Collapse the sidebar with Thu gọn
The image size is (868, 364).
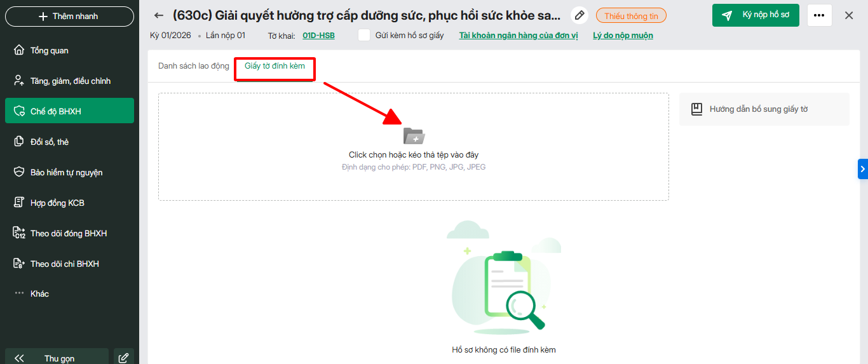(57, 358)
